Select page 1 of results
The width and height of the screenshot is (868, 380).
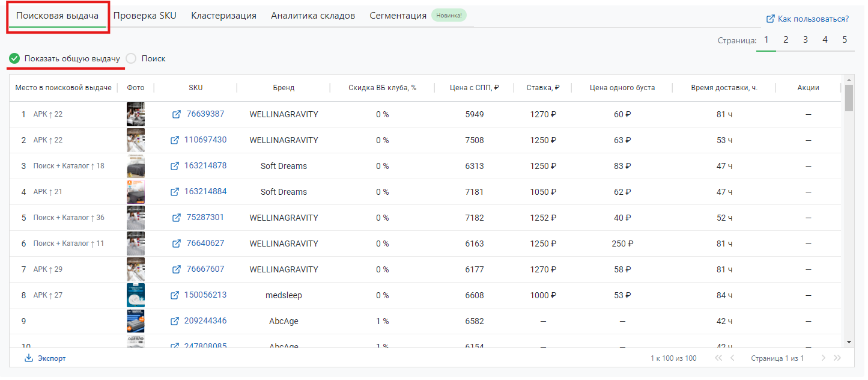pyautogui.click(x=766, y=40)
